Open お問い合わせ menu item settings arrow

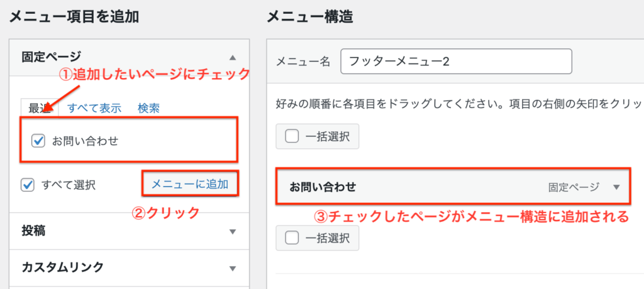click(616, 187)
